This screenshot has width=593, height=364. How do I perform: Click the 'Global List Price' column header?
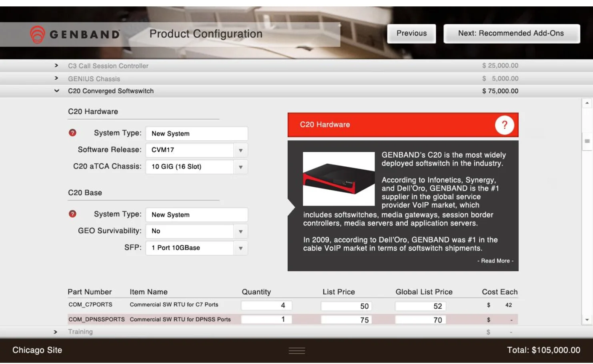(424, 292)
